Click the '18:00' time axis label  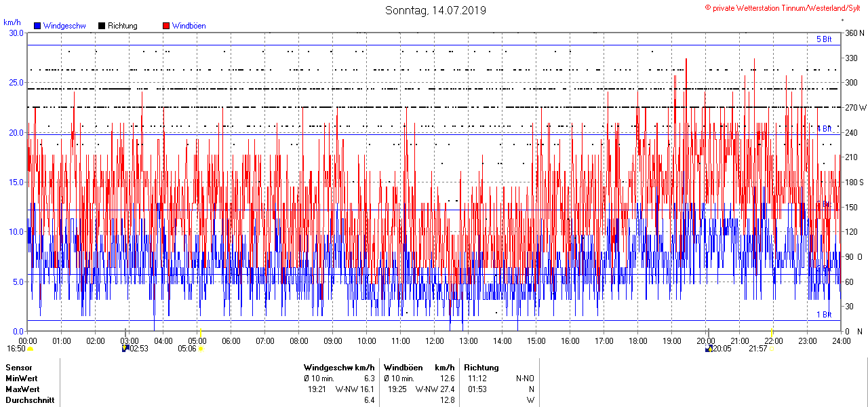pyautogui.click(x=638, y=341)
